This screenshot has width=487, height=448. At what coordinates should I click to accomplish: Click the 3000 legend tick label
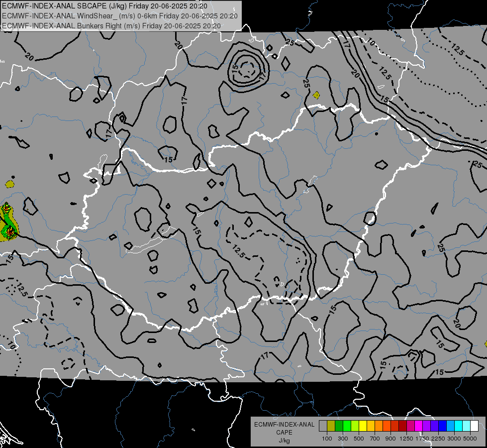click(454, 439)
